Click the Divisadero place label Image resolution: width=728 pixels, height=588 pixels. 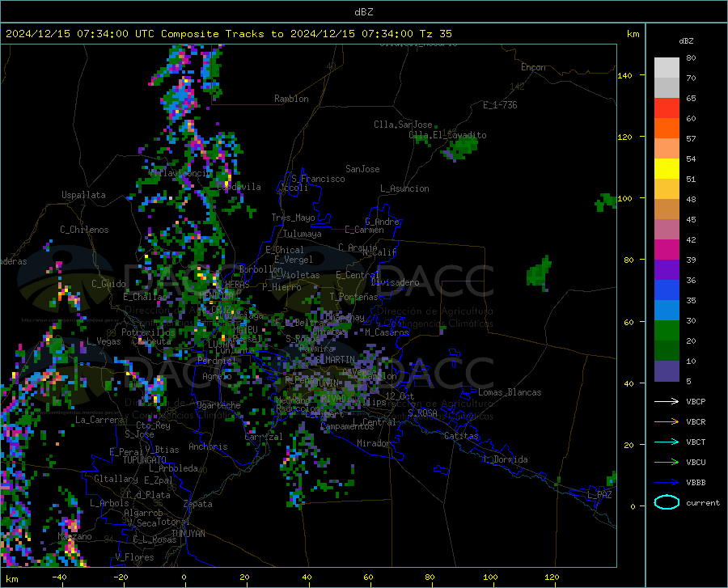[x=395, y=282]
